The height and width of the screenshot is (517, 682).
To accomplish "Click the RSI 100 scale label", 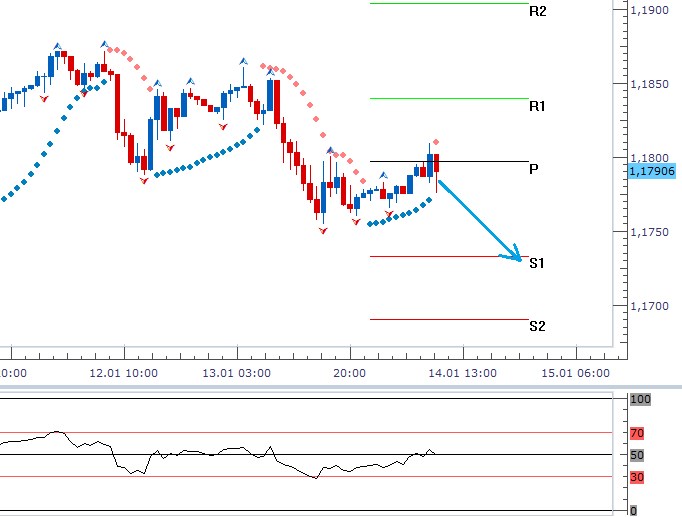I will point(640,399).
